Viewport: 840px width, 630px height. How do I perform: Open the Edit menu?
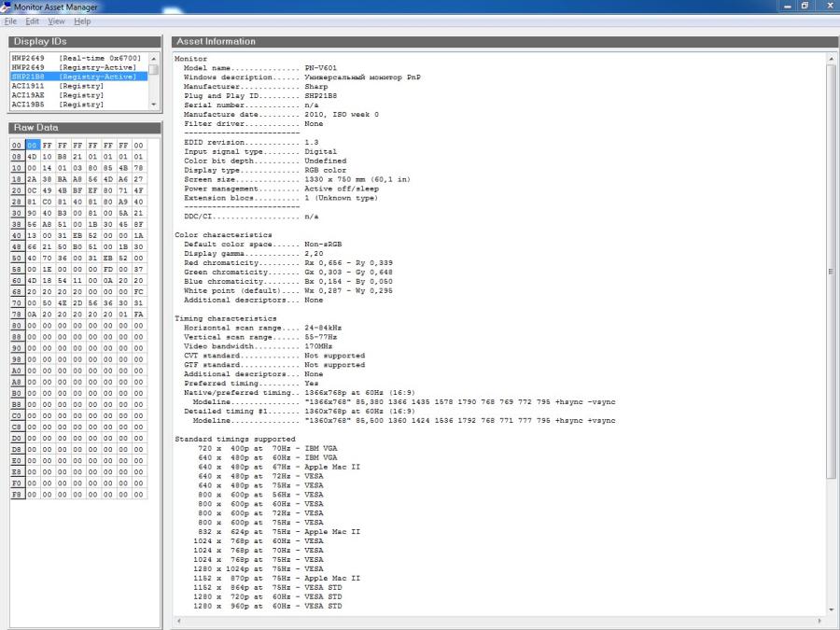tap(33, 21)
